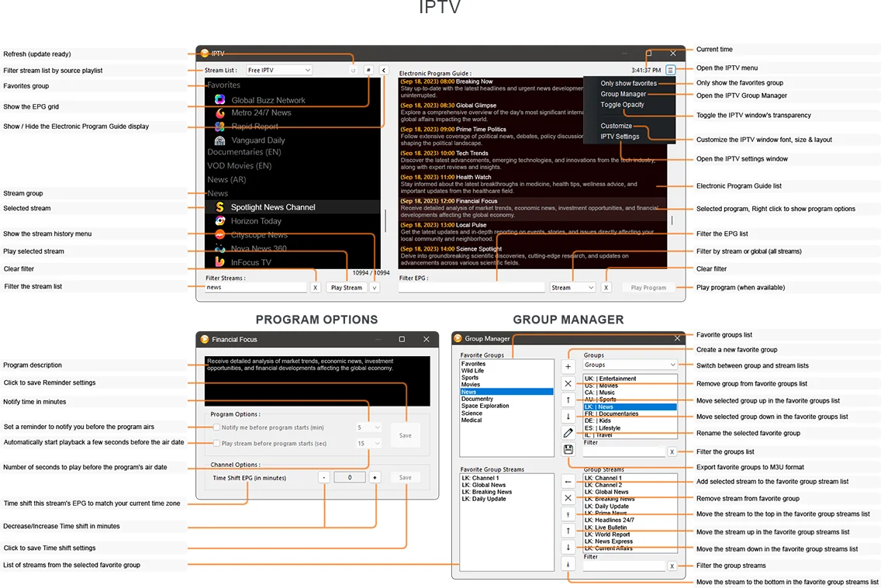
Task: Clear the Filter Streams box with X
Action: click(315, 287)
